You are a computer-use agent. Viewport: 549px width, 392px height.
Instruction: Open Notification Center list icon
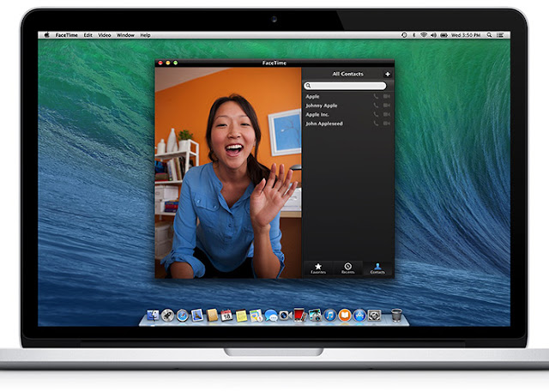coord(500,35)
